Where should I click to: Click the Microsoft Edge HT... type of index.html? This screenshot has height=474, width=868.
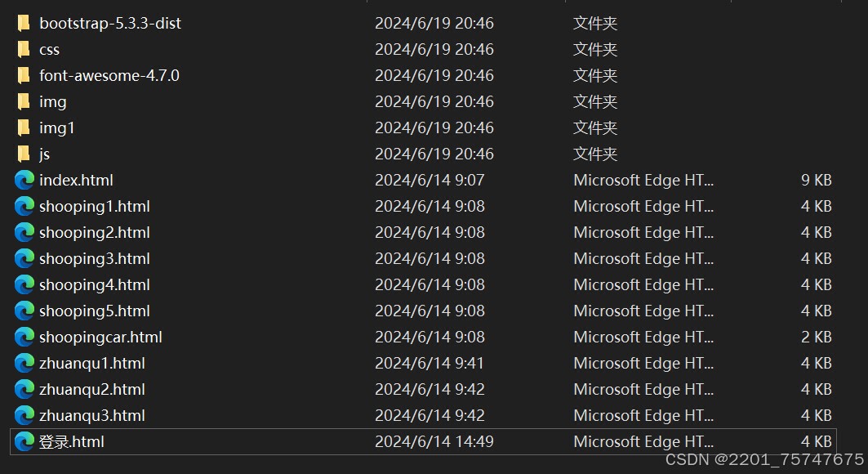(x=643, y=180)
